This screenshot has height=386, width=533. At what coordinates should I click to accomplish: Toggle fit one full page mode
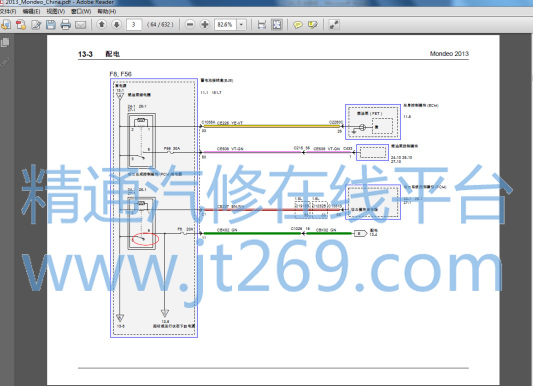click(277, 25)
